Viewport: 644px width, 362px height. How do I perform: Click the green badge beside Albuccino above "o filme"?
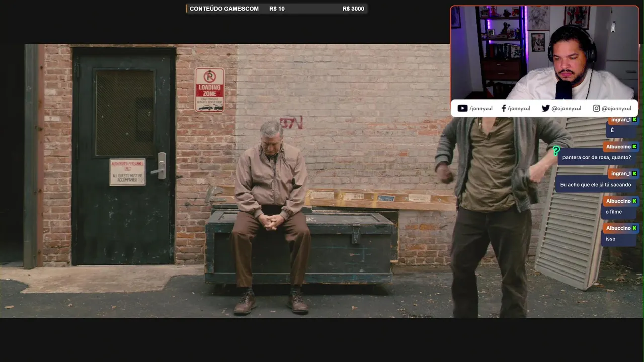coord(634,201)
